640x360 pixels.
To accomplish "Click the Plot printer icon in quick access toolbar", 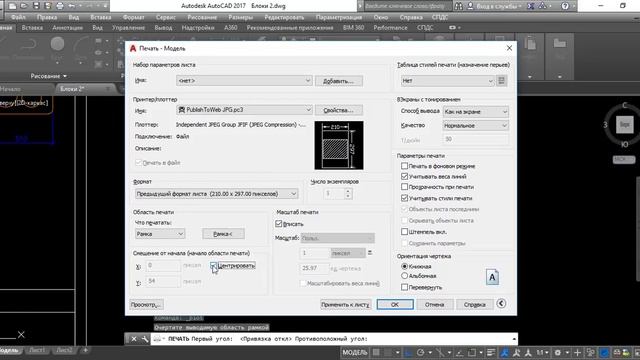I will pos(60,6).
